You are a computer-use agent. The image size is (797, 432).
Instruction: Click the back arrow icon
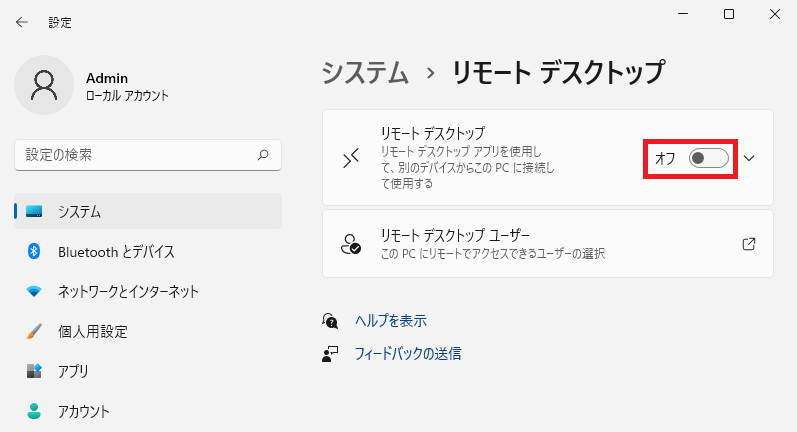click(x=21, y=22)
